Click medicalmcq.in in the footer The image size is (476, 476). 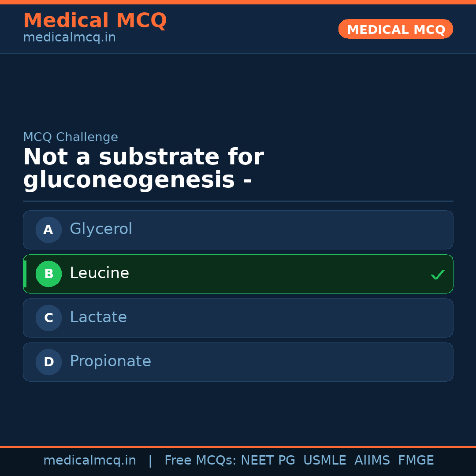pos(89,460)
